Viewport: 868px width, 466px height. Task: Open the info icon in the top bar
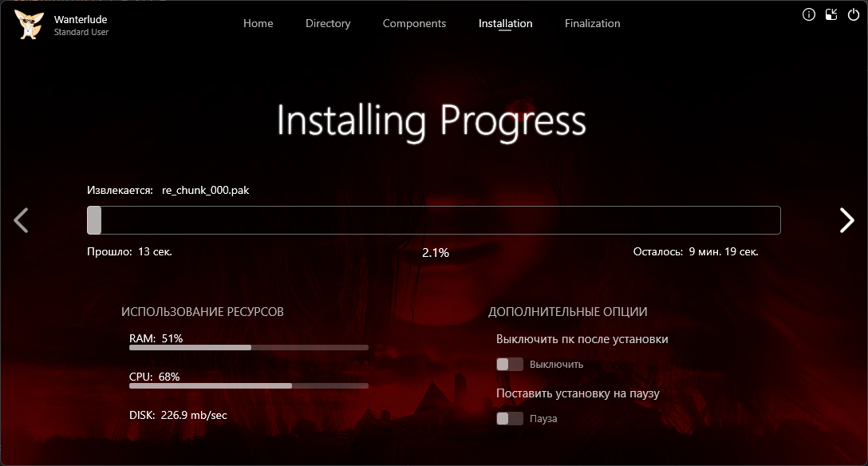pos(809,14)
